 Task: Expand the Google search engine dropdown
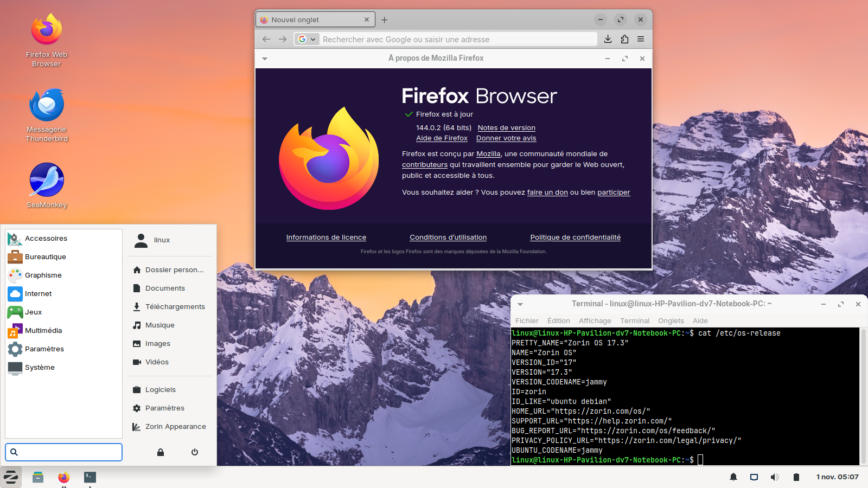(x=307, y=39)
